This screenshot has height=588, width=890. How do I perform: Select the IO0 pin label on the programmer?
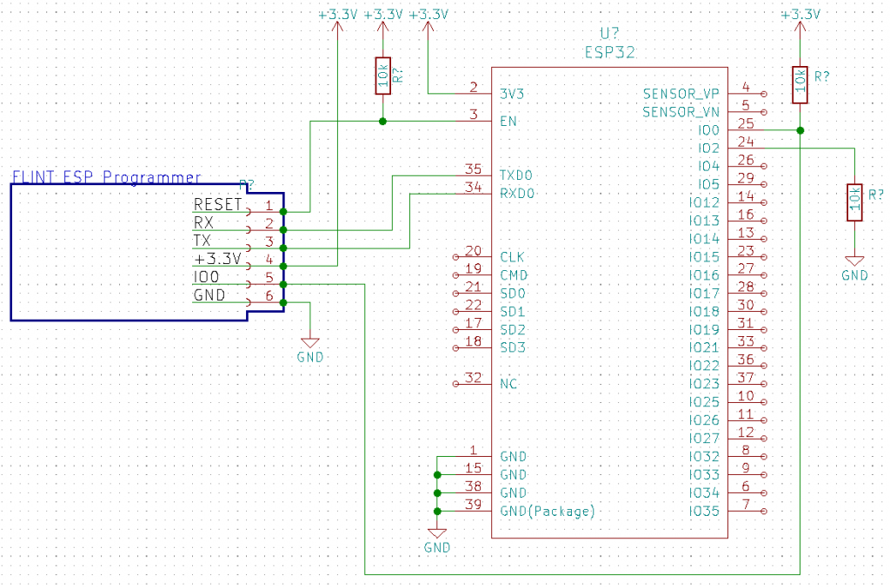coord(207,277)
